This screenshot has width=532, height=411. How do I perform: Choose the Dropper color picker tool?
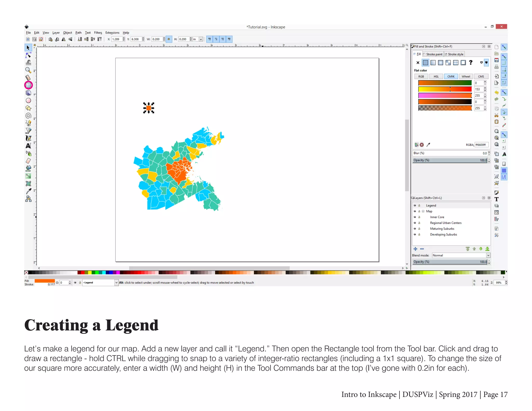click(28, 191)
